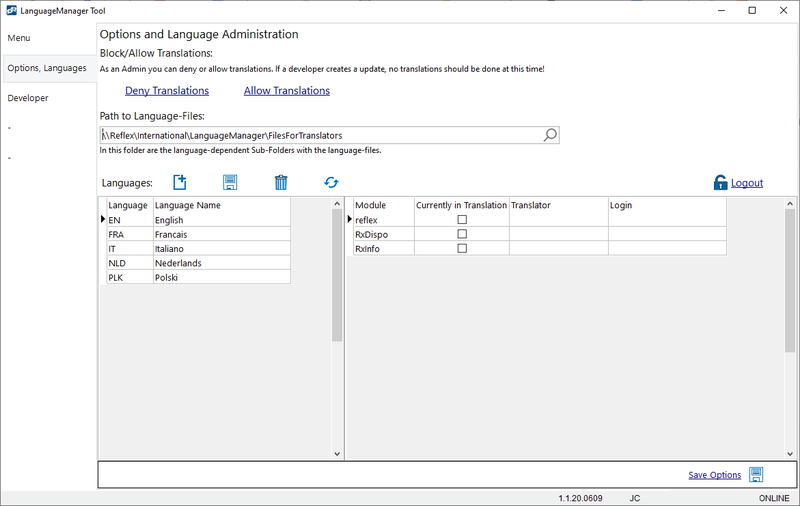Viewport: 800px width, 506px height.
Task: Delete language with the trash icon
Action: click(x=281, y=182)
